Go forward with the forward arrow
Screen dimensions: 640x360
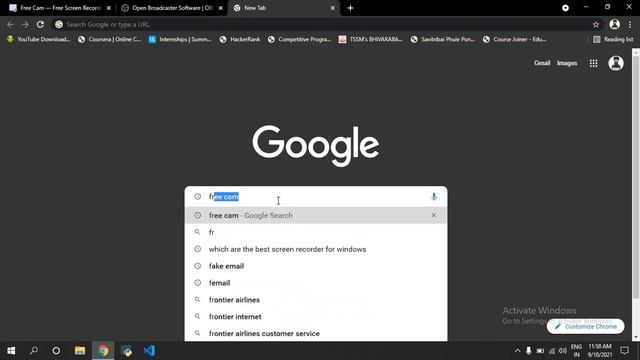click(25, 24)
